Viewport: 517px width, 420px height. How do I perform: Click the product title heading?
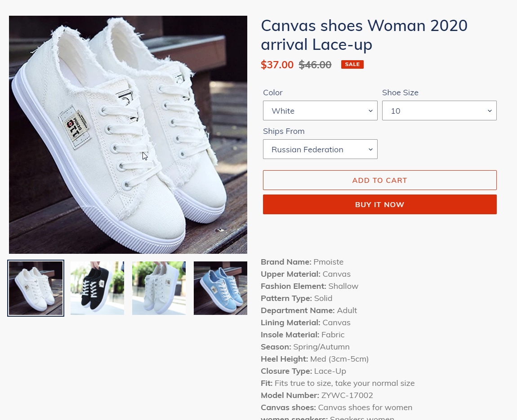[364, 35]
